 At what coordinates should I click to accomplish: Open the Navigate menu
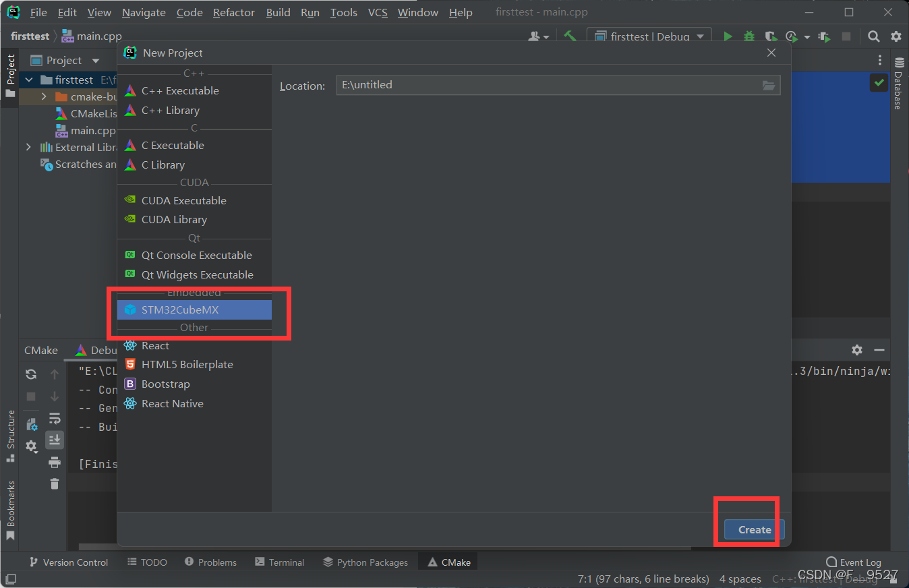point(144,12)
